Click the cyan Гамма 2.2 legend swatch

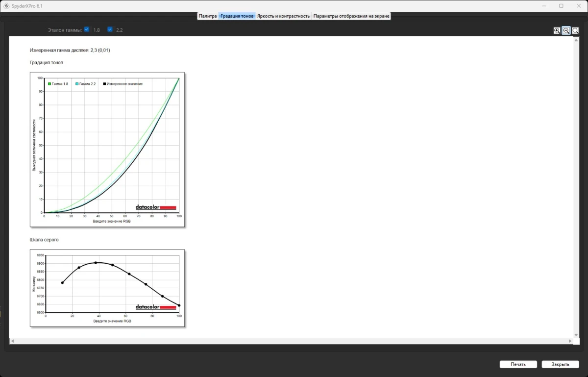point(77,84)
